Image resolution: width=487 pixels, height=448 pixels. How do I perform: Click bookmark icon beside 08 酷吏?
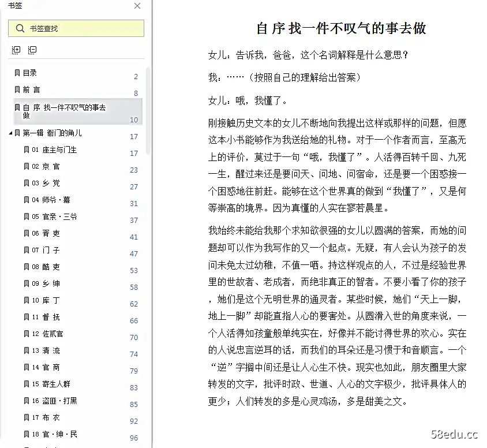27,267
